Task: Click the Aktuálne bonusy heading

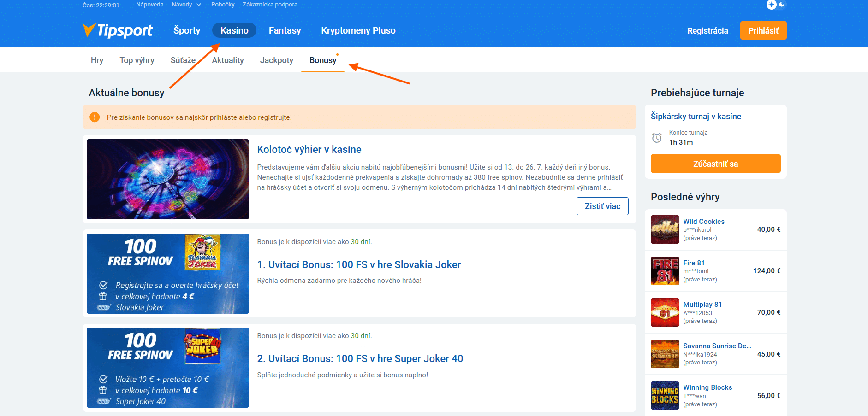Action: tap(126, 93)
